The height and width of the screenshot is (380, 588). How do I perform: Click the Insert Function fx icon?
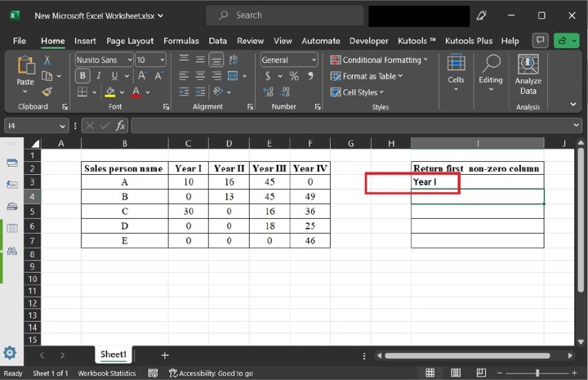tap(120, 125)
